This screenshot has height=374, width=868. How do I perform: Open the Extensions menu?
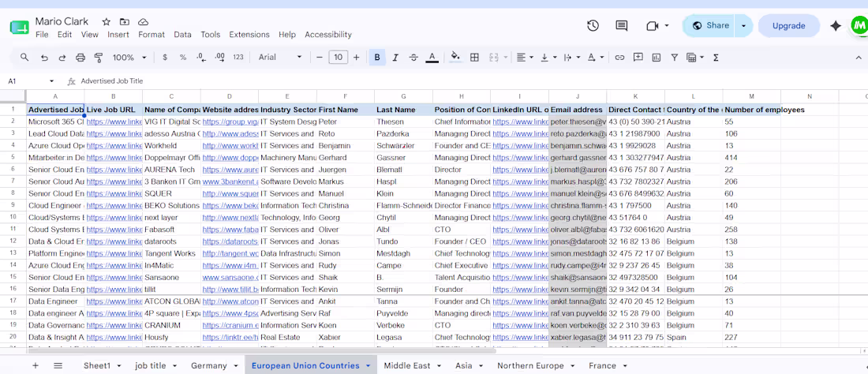(x=249, y=34)
